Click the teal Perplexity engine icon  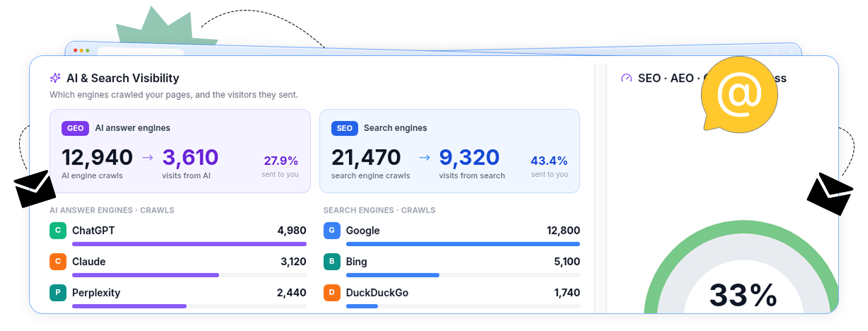tap(57, 293)
